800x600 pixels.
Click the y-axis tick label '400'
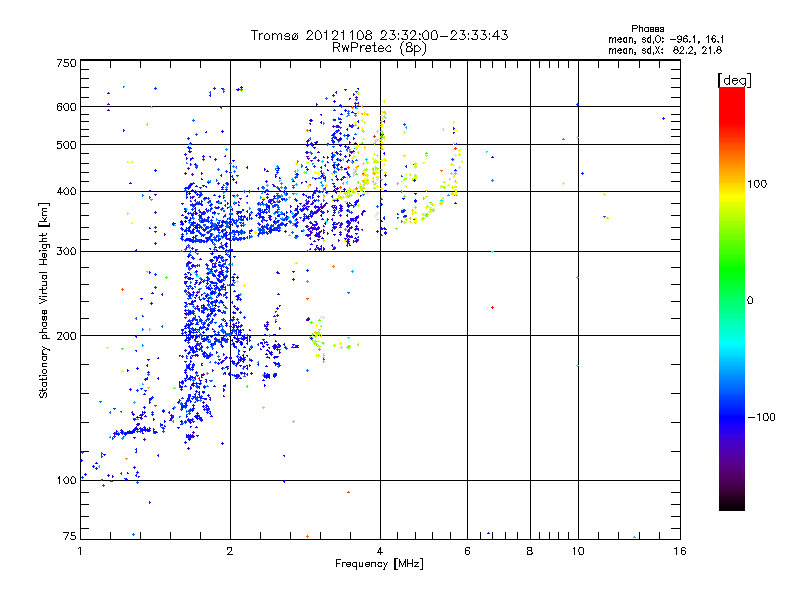click(x=67, y=192)
